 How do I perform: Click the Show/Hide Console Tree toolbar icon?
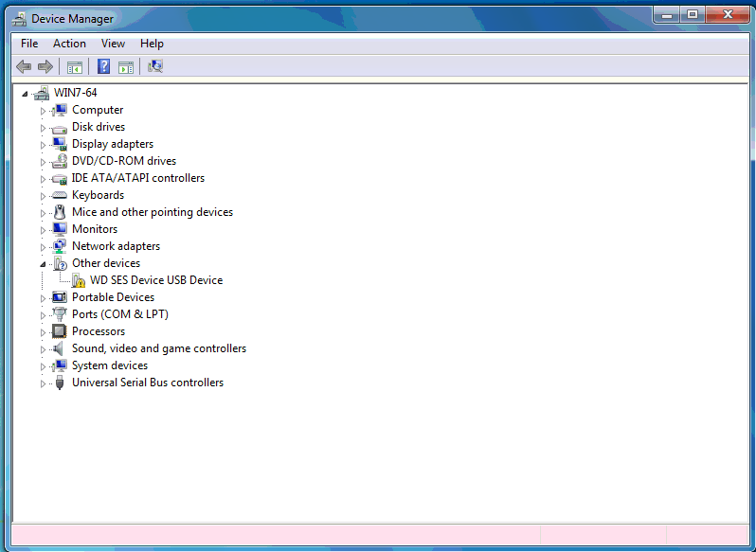[x=74, y=67]
